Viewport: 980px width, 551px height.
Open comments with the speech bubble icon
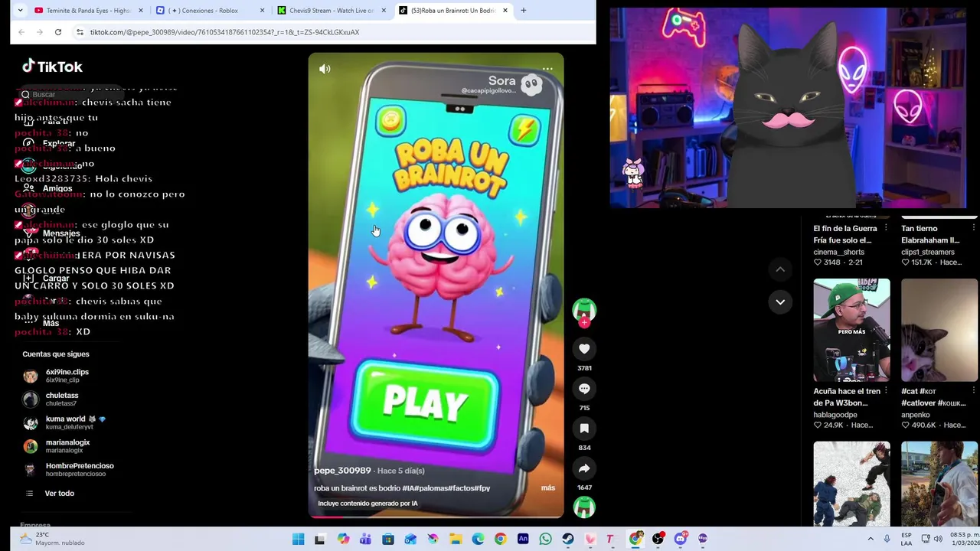click(584, 389)
